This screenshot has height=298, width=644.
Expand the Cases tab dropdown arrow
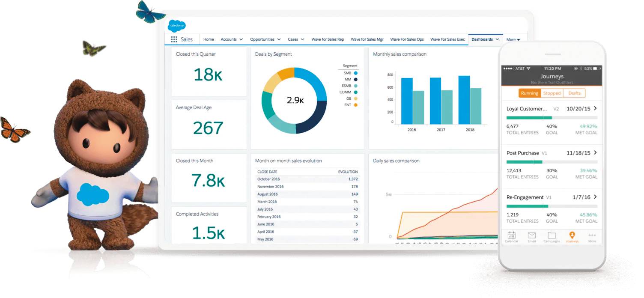[302, 39]
